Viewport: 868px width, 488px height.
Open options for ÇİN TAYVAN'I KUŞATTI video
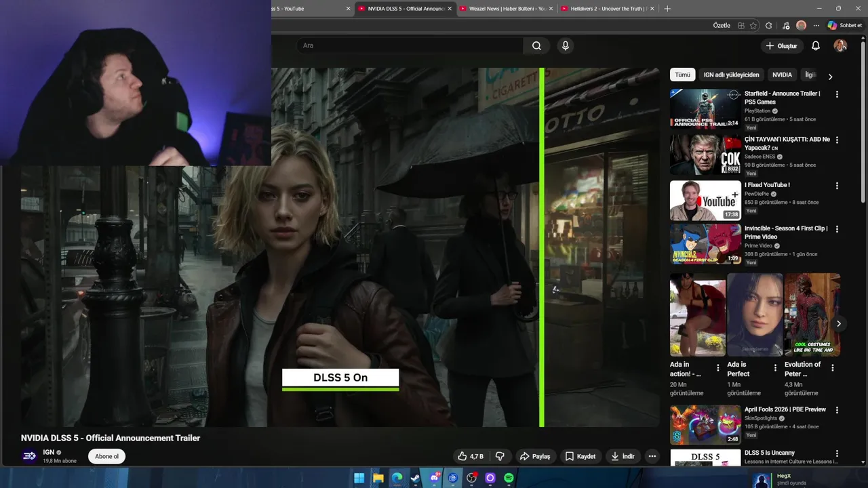(x=837, y=140)
